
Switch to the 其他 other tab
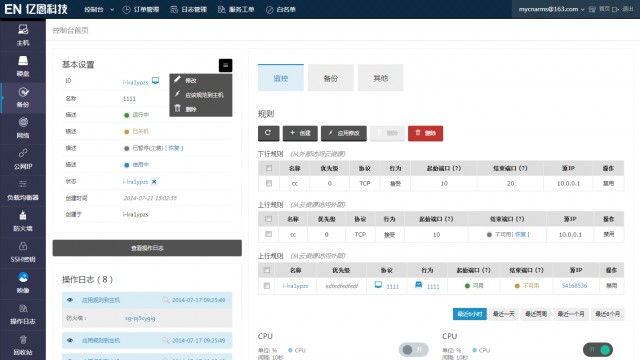pyautogui.click(x=380, y=78)
